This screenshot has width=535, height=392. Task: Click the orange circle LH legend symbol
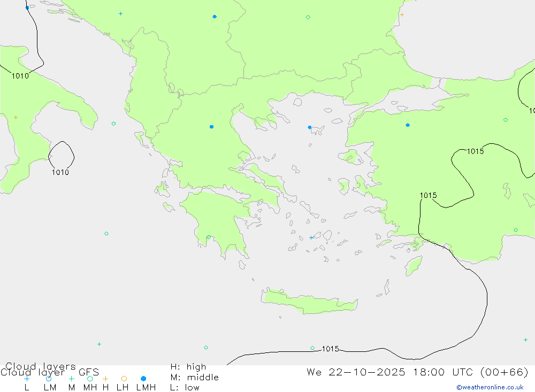124,379
